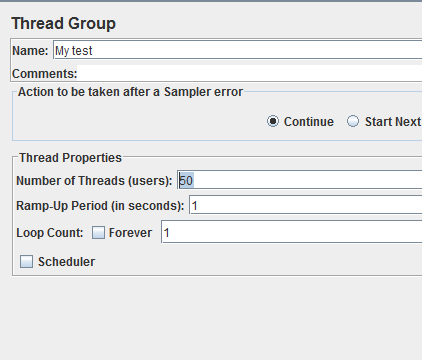Focus the empty Comments field
Screen dimensions: 422x360
tap(249, 73)
